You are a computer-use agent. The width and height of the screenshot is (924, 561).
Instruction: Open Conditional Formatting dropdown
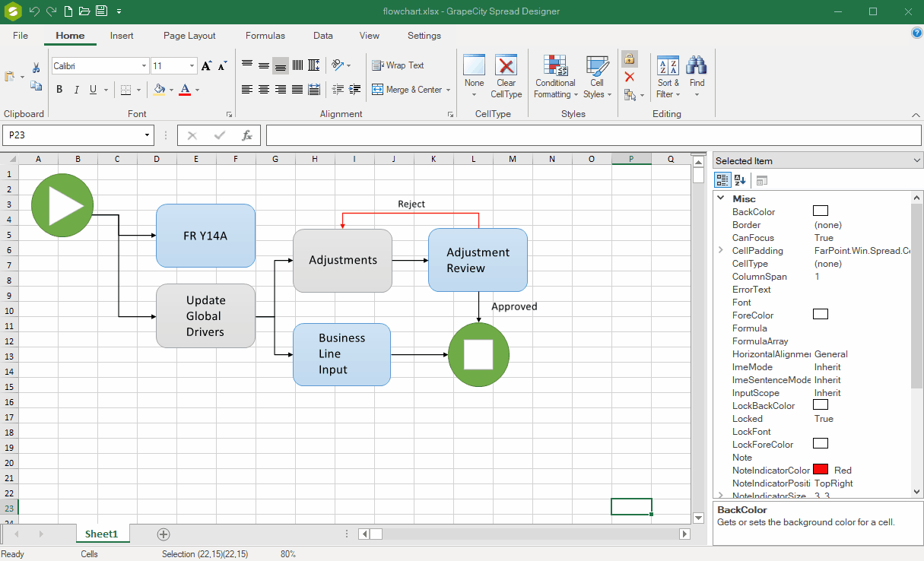554,76
